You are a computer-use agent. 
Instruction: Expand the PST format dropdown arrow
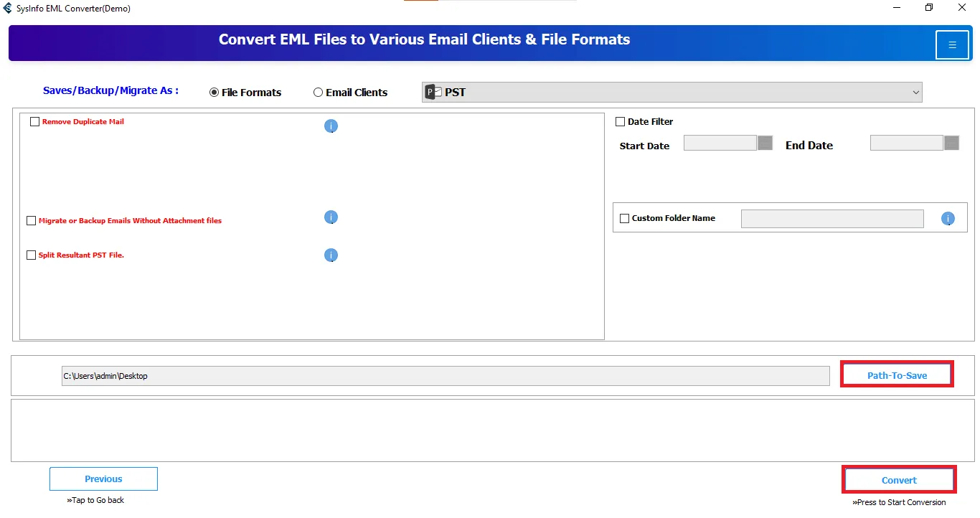[x=915, y=92]
